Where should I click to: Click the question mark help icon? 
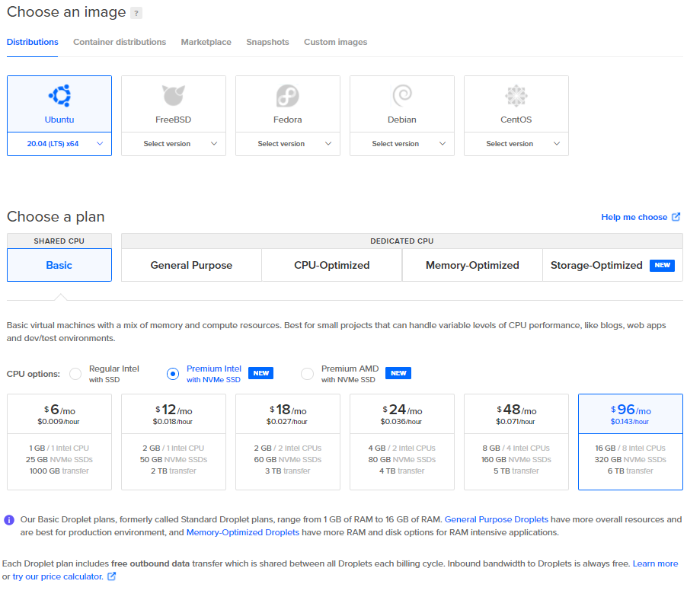coord(136,13)
